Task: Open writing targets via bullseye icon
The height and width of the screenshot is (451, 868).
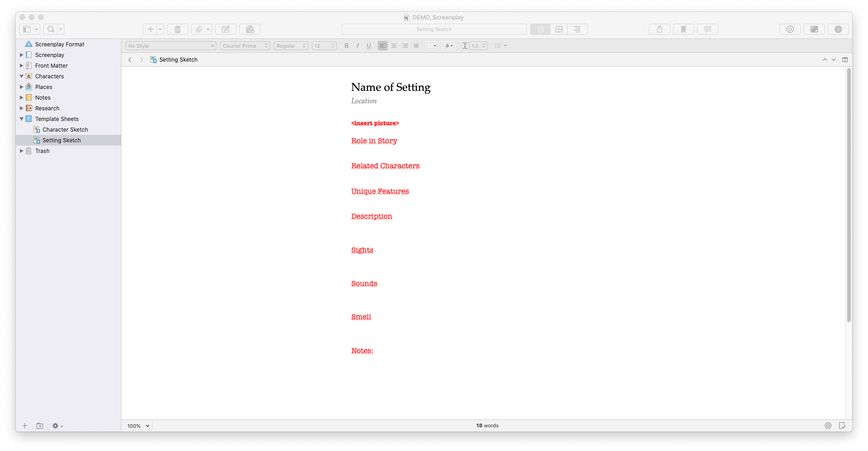Action: point(790,29)
